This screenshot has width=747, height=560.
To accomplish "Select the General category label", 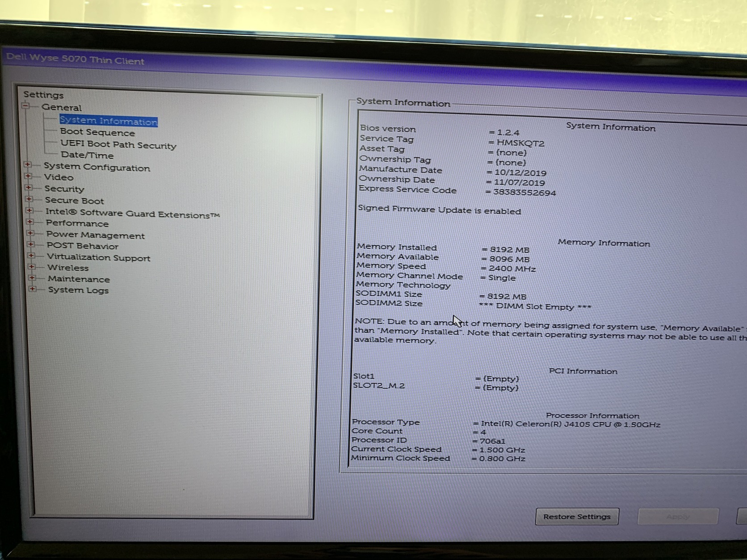I will click(62, 107).
